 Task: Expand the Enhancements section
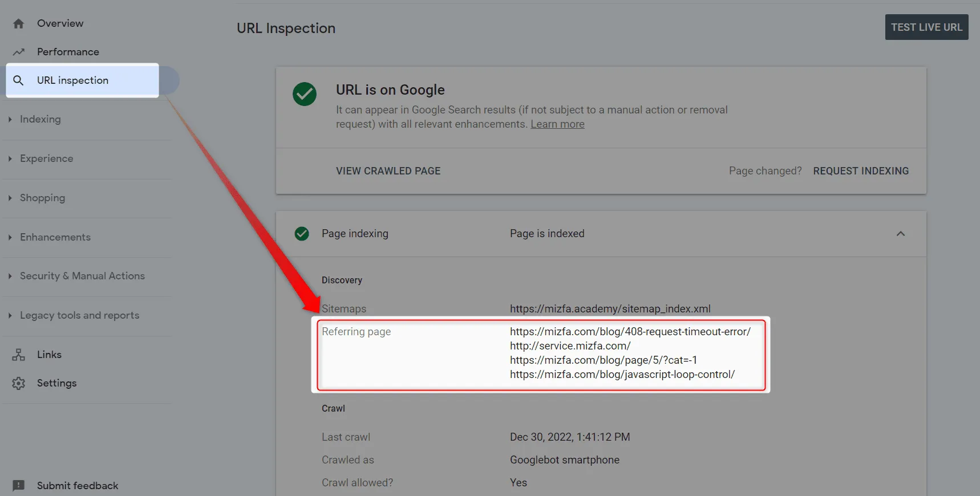(x=50, y=237)
